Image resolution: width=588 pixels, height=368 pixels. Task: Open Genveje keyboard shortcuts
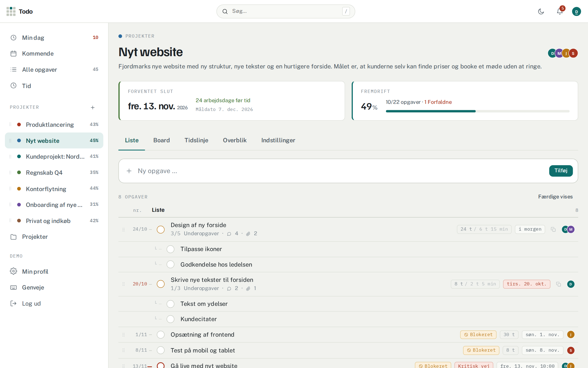[54, 287]
